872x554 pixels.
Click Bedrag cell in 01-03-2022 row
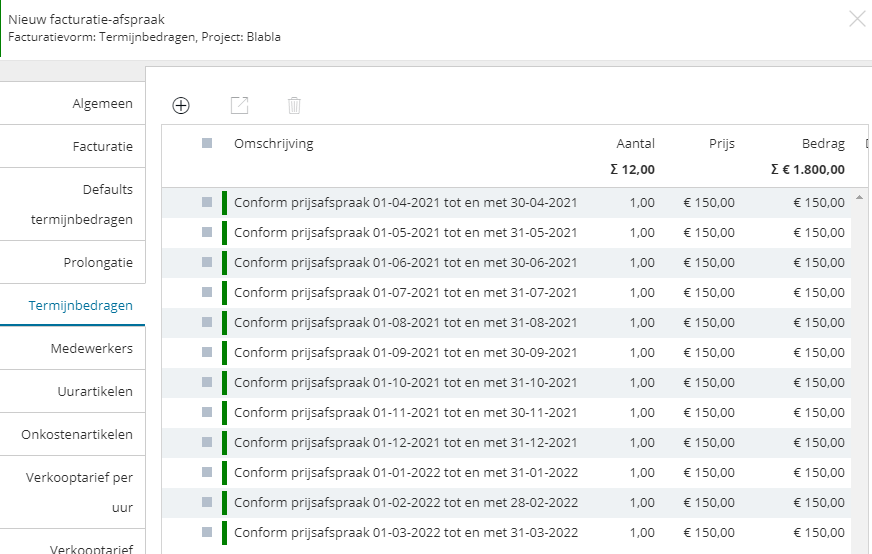point(819,533)
